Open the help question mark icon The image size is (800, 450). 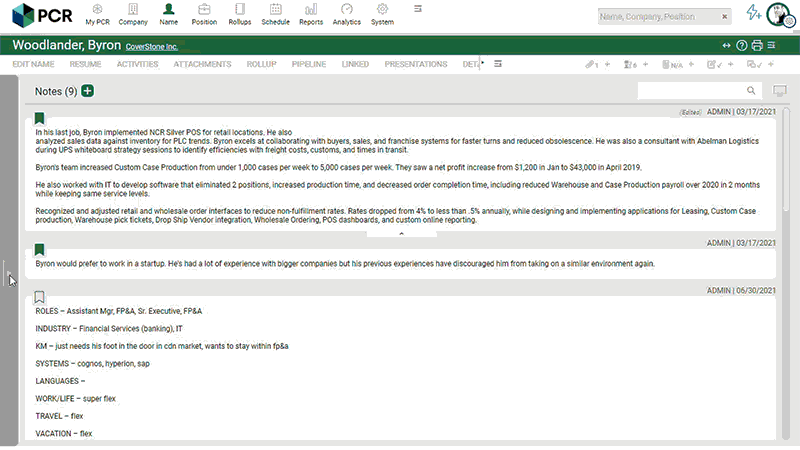[742, 45]
